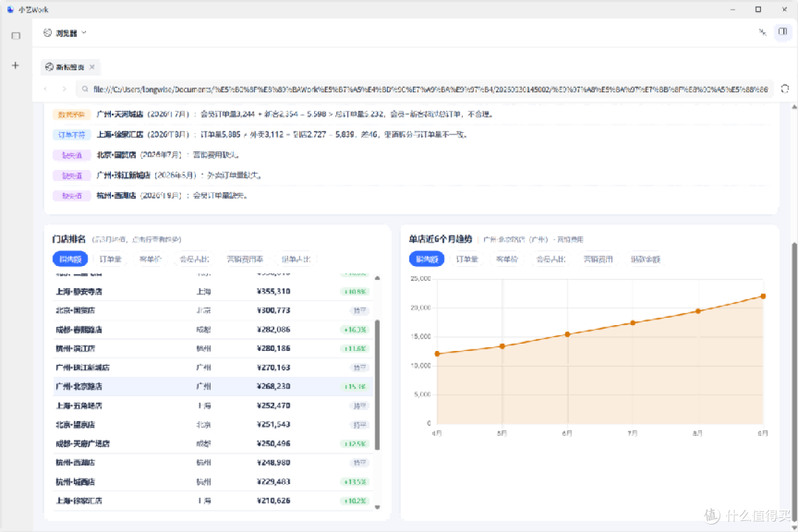Click the 数据矛盾 tag for 广州·天河城店

tap(71, 115)
